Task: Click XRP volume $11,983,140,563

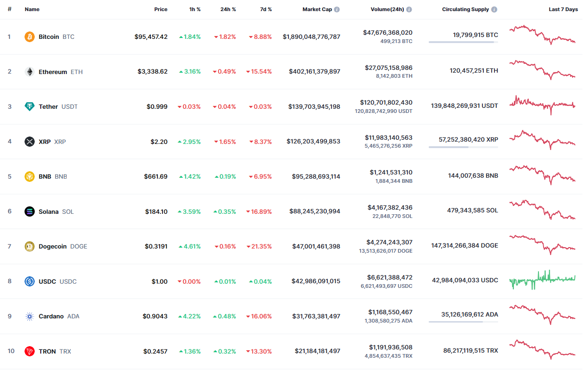Action: pos(388,137)
